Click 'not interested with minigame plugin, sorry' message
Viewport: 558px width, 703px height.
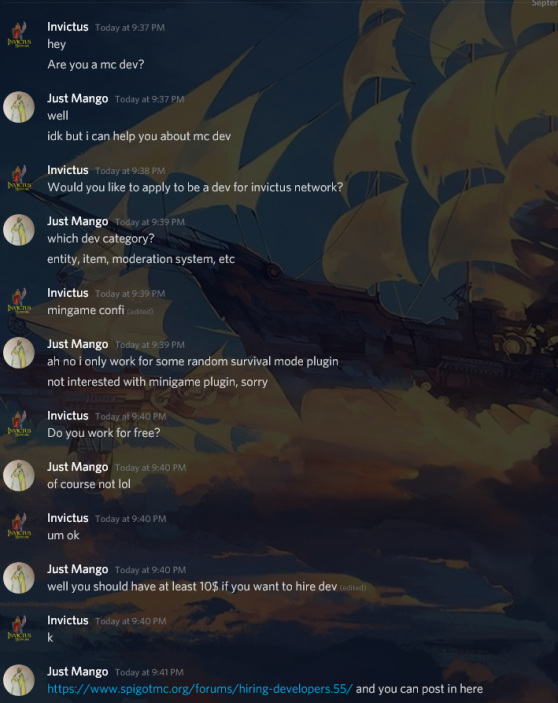tap(157, 382)
